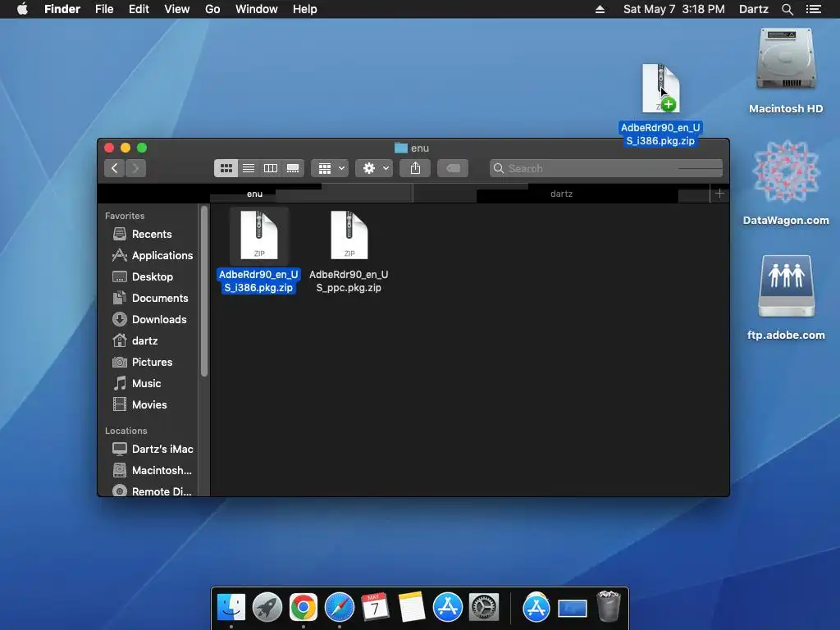Open the Apple menu
The width and height of the screenshot is (840, 630).
(x=22, y=9)
